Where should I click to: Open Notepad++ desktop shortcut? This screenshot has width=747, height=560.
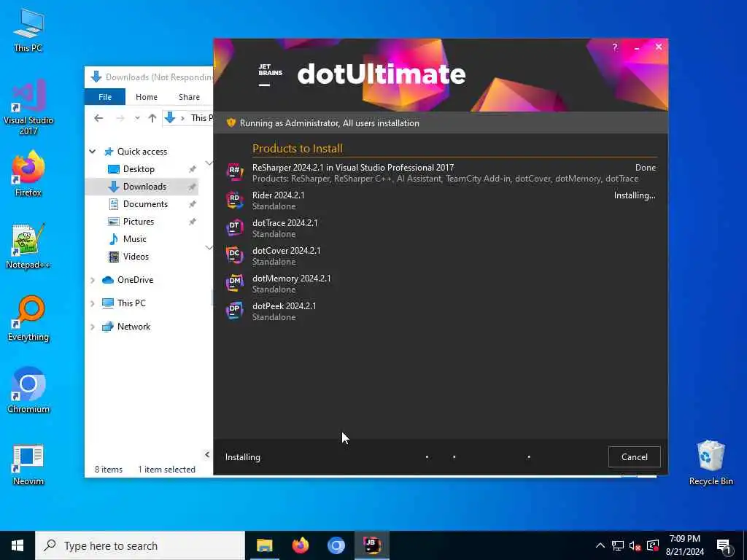coord(28,246)
